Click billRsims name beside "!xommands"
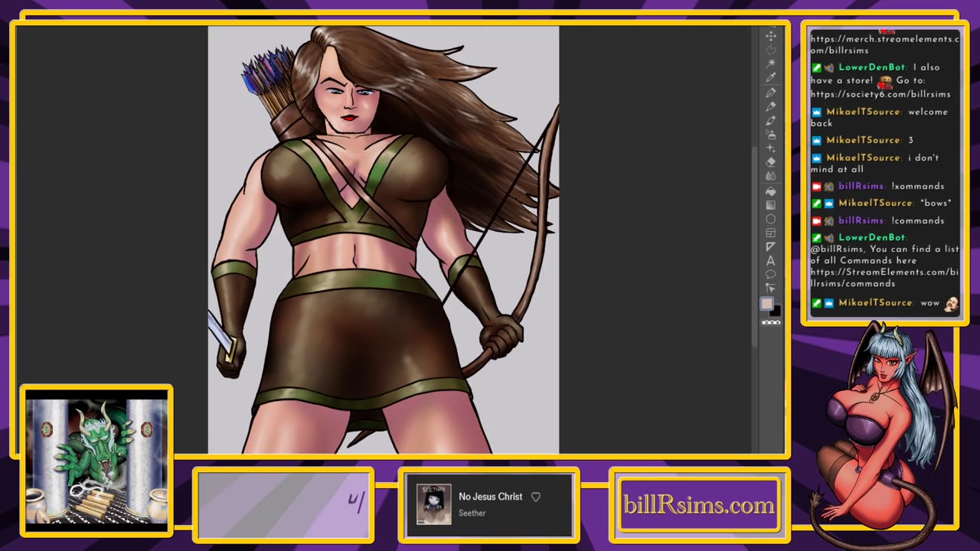980x551 pixels. point(861,186)
